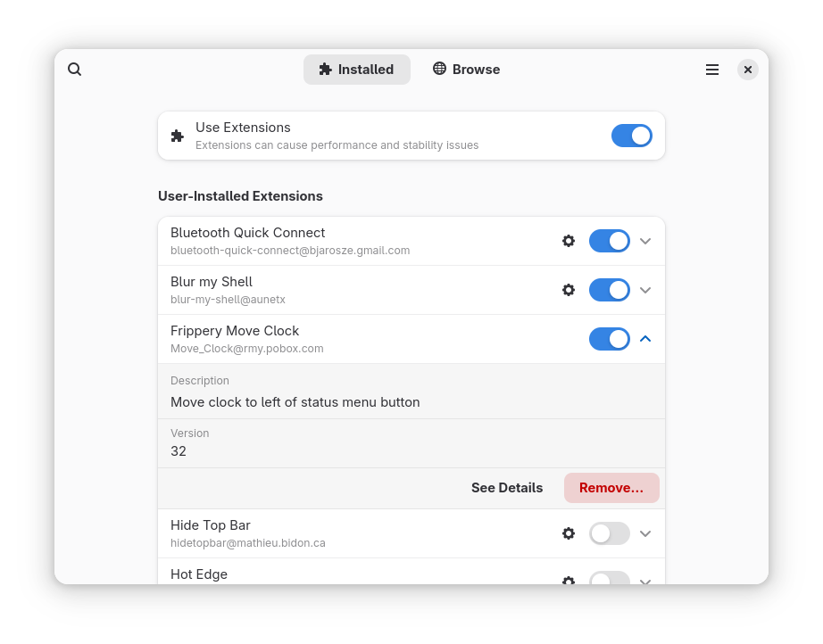Close the Extensions window
The height and width of the screenshot is (644, 823).
point(748,70)
